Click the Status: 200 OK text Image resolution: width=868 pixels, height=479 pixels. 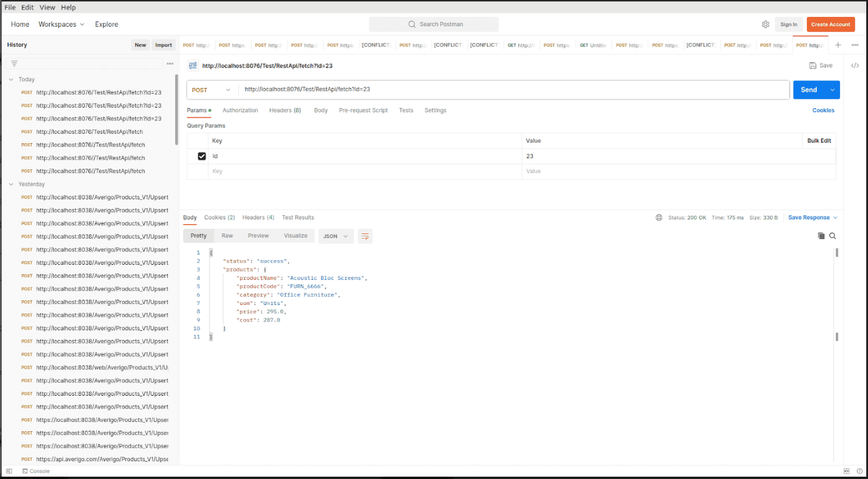pos(687,218)
